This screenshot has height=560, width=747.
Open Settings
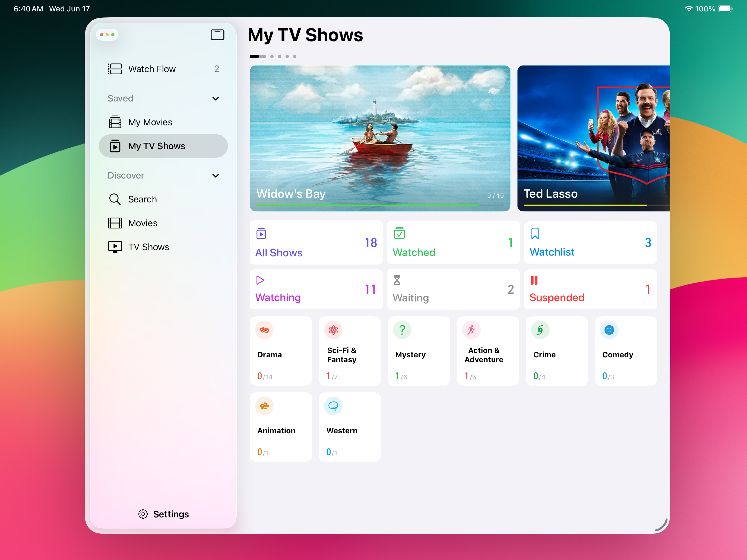tap(163, 514)
